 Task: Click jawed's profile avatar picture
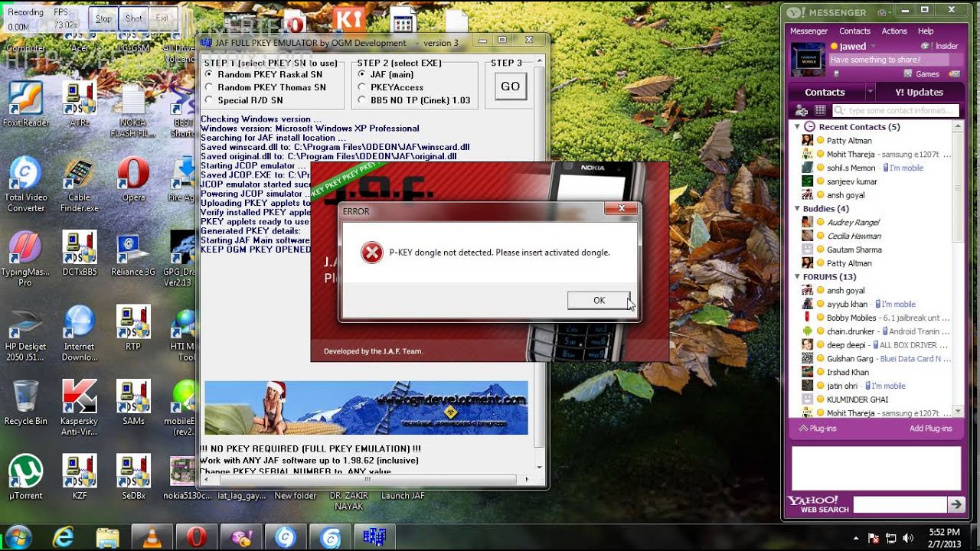click(x=807, y=59)
